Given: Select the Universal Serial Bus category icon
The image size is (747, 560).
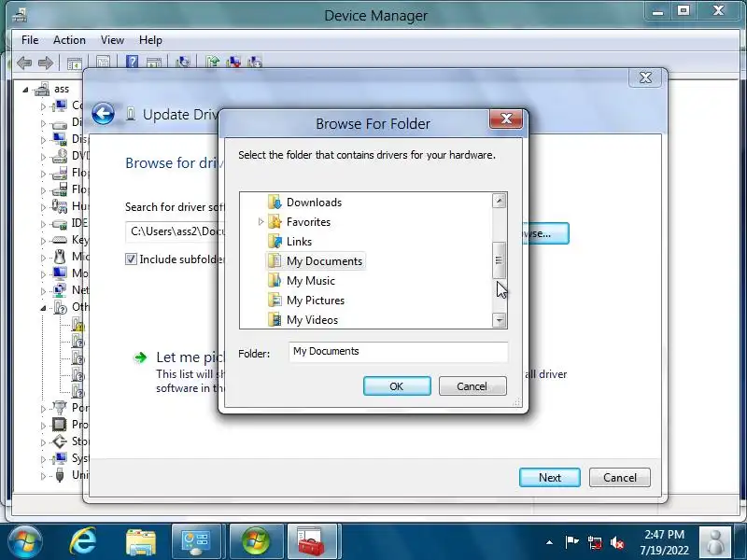Looking at the screenshot, I should 60,475.
